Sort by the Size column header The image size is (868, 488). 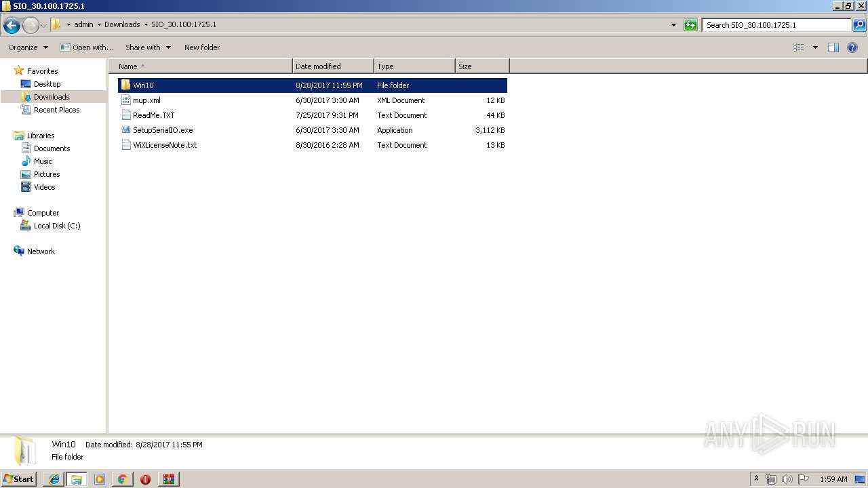[482, 66]
